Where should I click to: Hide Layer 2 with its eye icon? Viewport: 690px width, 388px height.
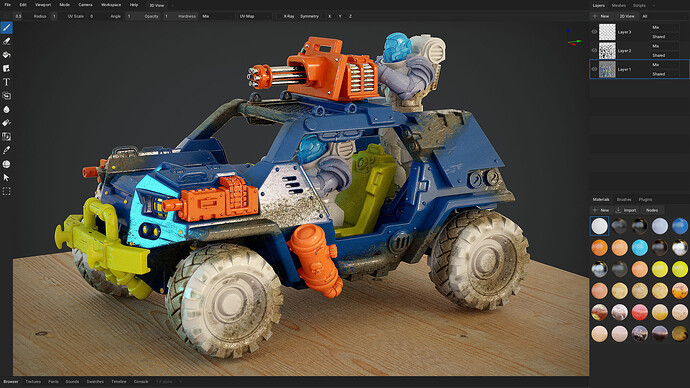[594, 51]
